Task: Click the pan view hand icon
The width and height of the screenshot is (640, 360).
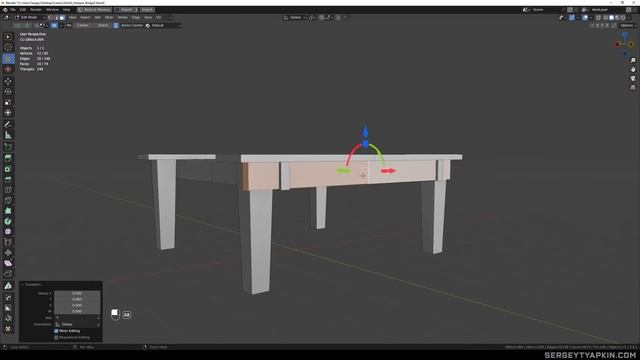Action: click(633, 69)
